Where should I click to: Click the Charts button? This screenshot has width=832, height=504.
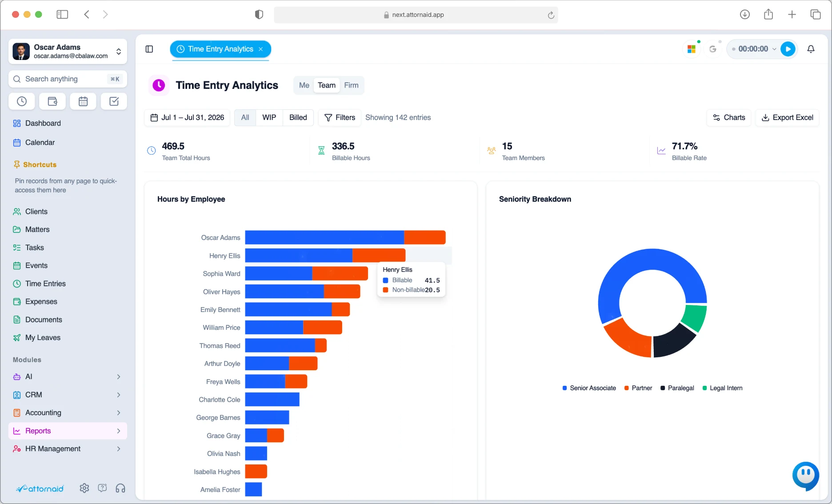[729, 117]
